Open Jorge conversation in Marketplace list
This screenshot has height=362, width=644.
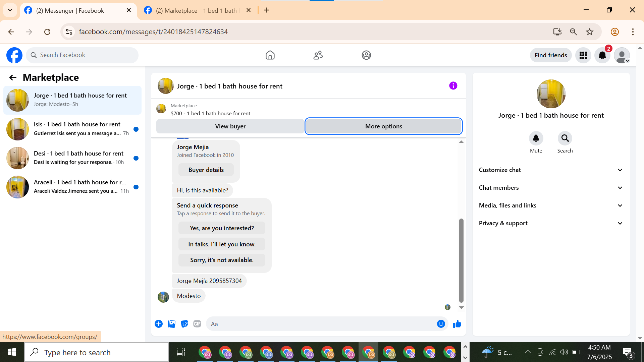pos(72,100)
